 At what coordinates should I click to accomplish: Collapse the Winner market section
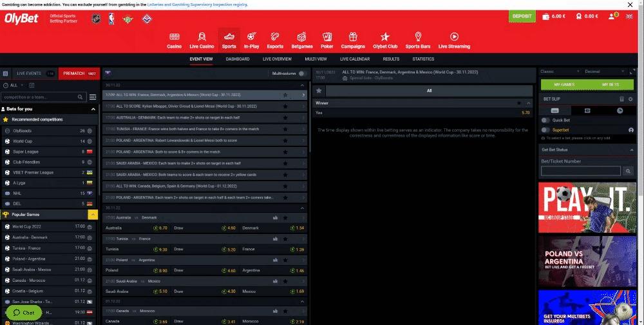point(529,103)
